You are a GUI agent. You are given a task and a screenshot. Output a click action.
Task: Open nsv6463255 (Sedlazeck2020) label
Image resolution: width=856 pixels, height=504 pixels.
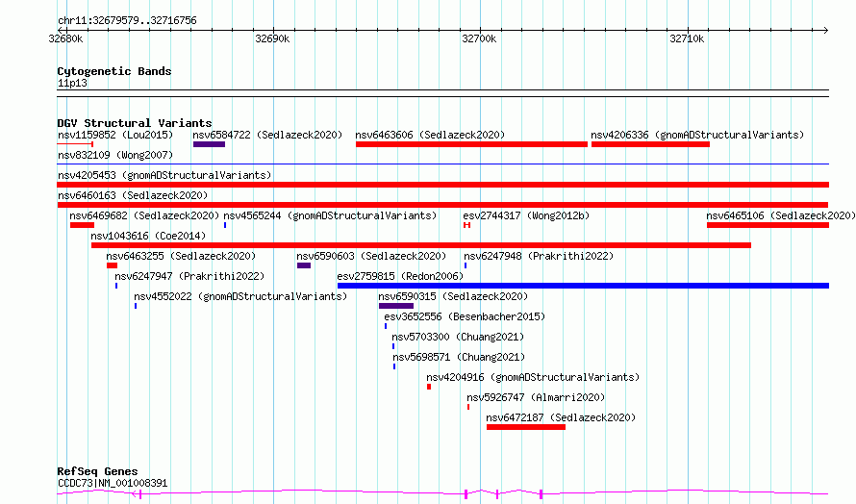(x=181, y=256)
